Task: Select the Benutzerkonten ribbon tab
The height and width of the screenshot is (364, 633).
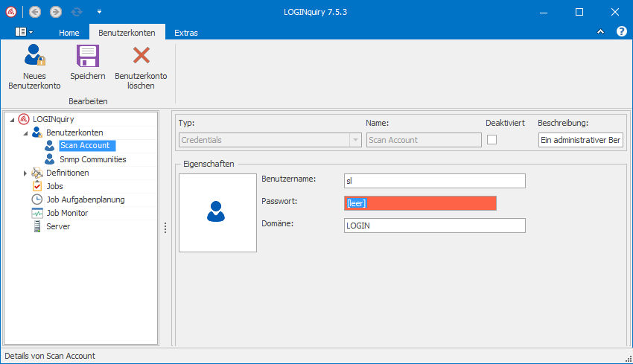Action: 127,33
